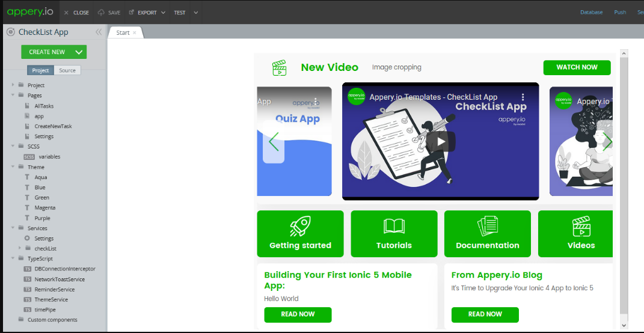This screenshot has width=644, height=333.
Task: Collapse the SCSS folder
Action: (x=13, y=146)
